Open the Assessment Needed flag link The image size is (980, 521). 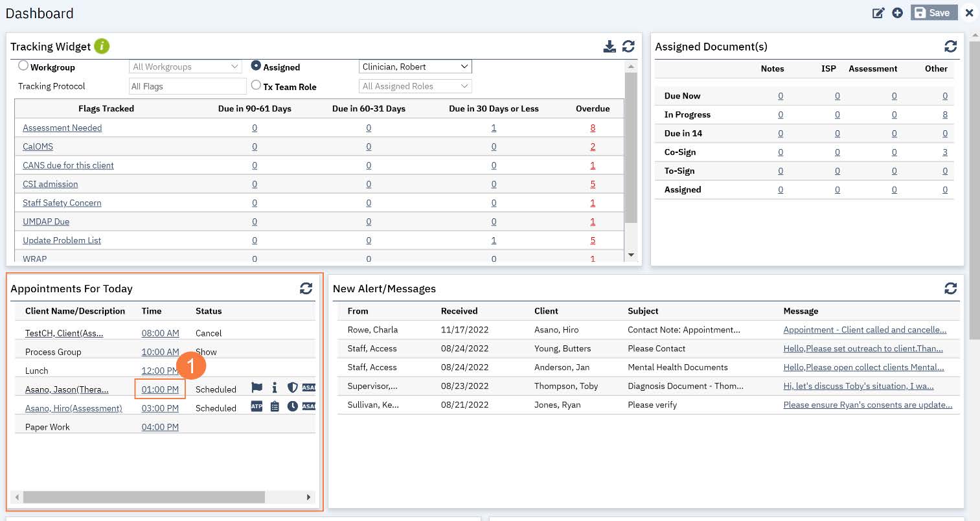[x=62, y=128]
